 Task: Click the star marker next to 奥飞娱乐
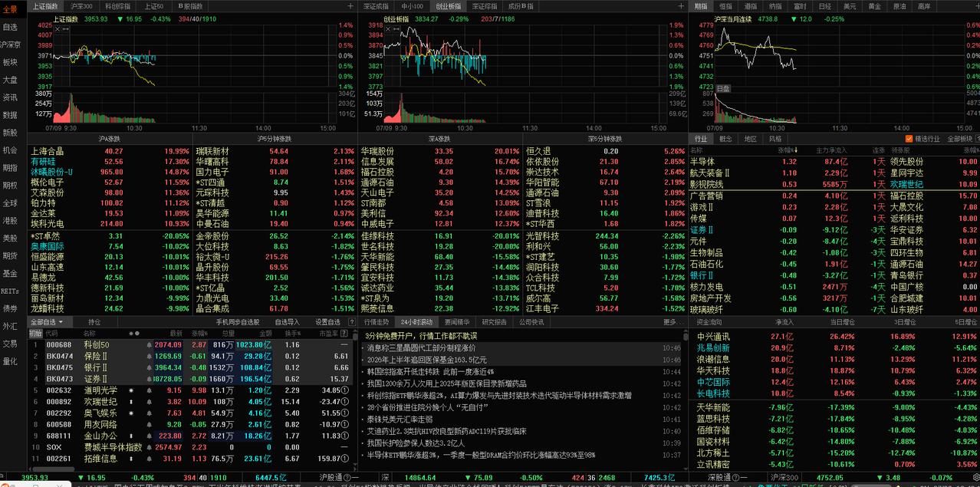coord(132,413)
